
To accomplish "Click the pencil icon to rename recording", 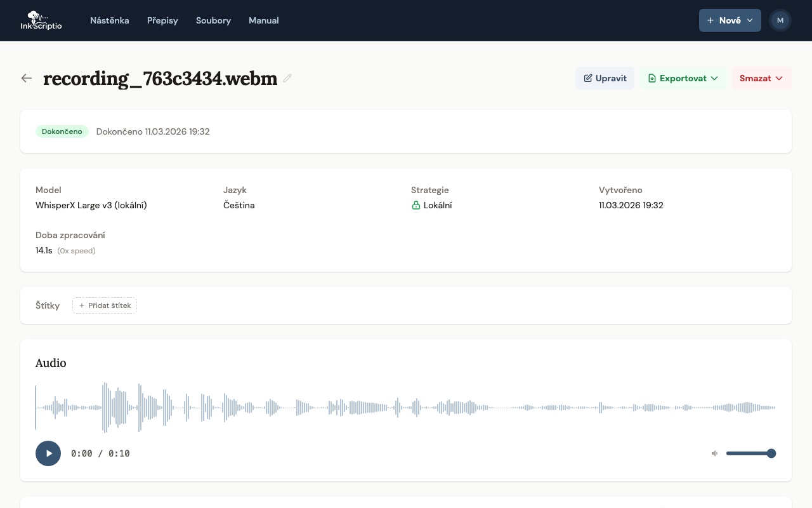I will pos(287,78).
